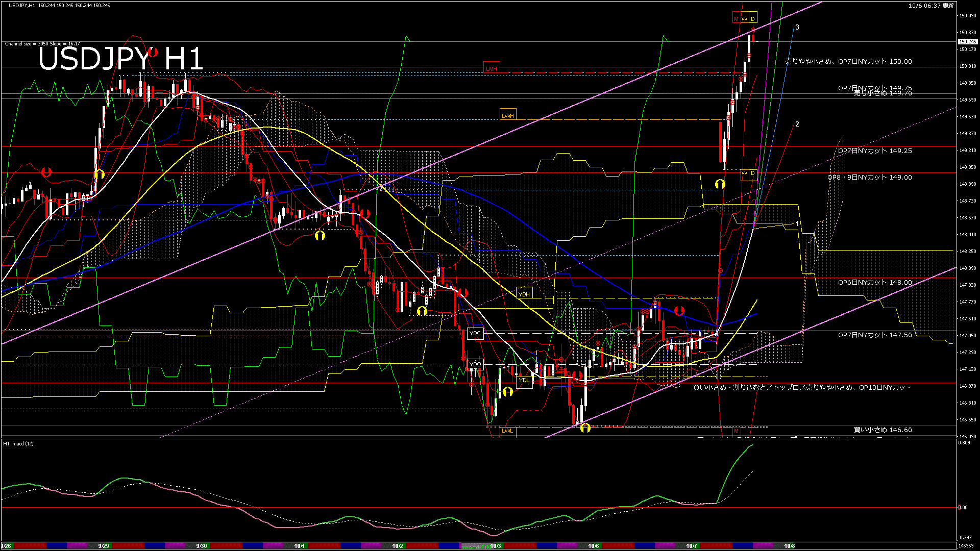The height and width of the screenshot is (551, 980).
Task: Click the yellow YDL level tag
Action: [524, 380]
